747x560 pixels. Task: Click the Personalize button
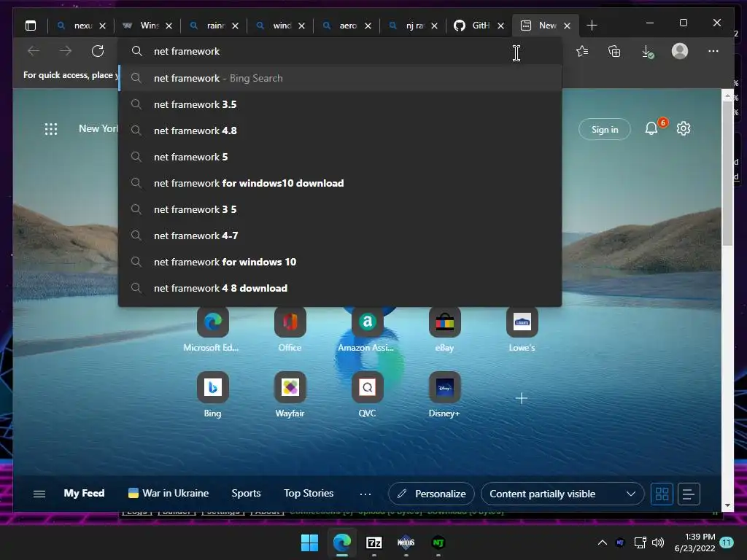pyautogui.click(x=431, y=494)
